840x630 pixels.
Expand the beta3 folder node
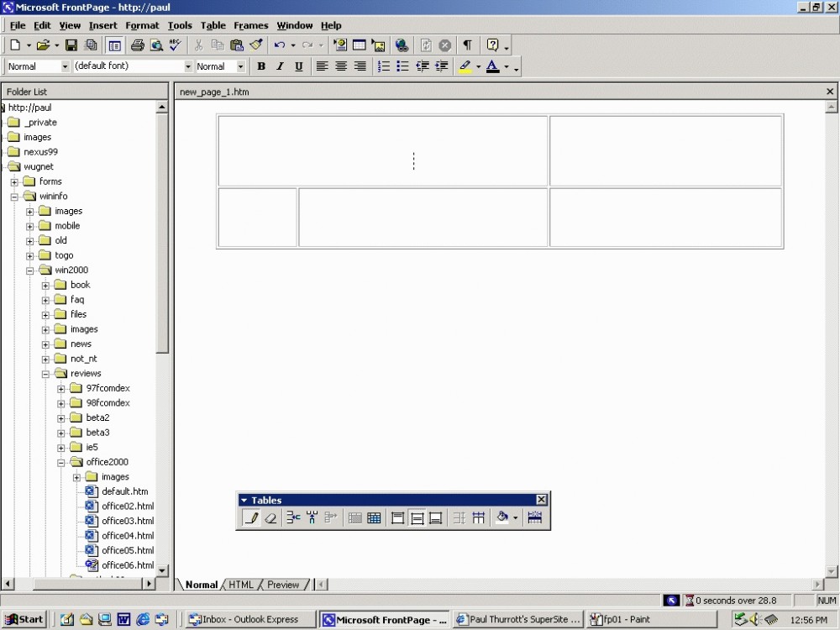click(61, 433)
